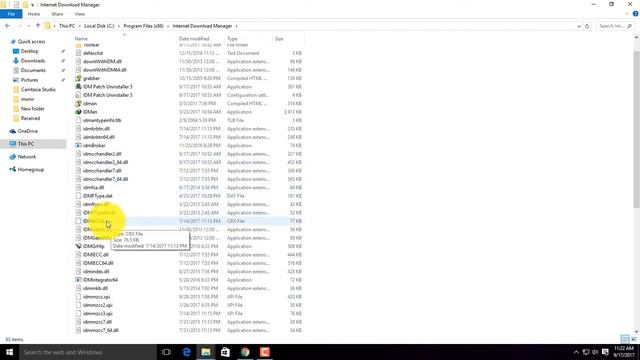Switch to the large icons view button

coord(634,339)
